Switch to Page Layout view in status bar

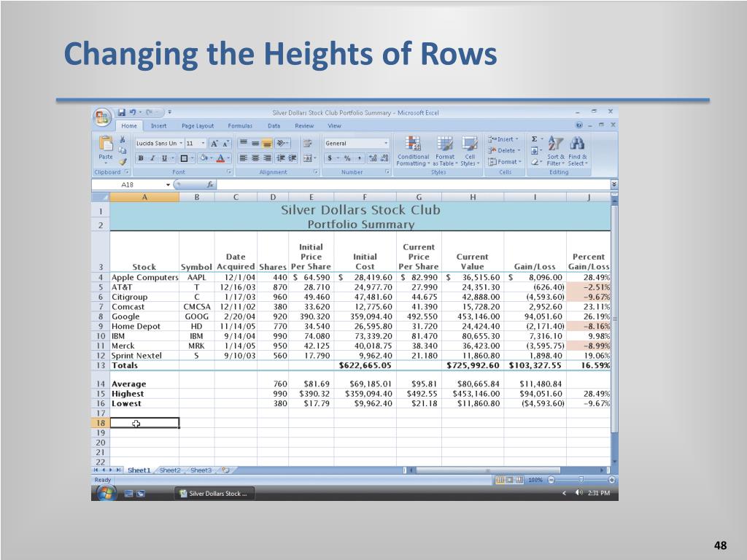coord(509,480)
